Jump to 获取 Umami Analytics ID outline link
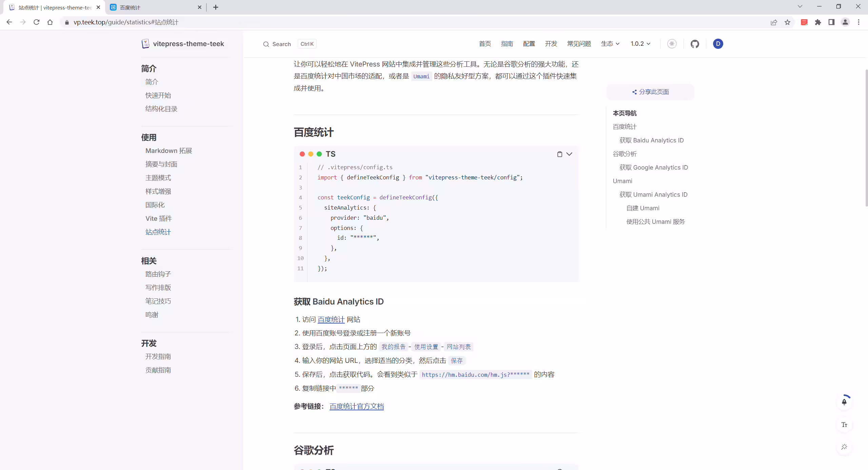The height and width of the screenshot is (470, 868). click(653, 195)
